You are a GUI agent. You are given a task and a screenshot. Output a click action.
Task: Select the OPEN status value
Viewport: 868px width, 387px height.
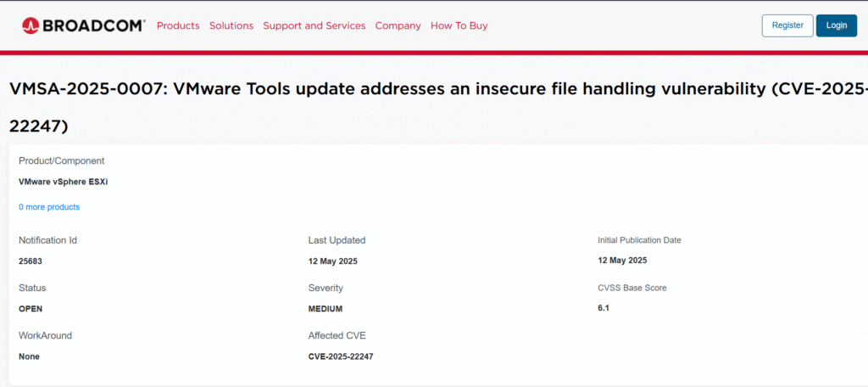[31, 310]
